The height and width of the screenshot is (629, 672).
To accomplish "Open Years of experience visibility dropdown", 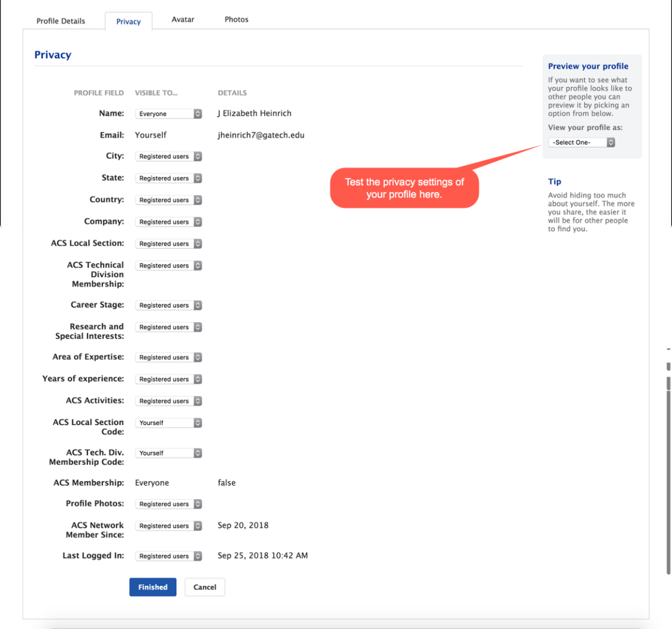I will pyautogui.click(x=168, y=379).
